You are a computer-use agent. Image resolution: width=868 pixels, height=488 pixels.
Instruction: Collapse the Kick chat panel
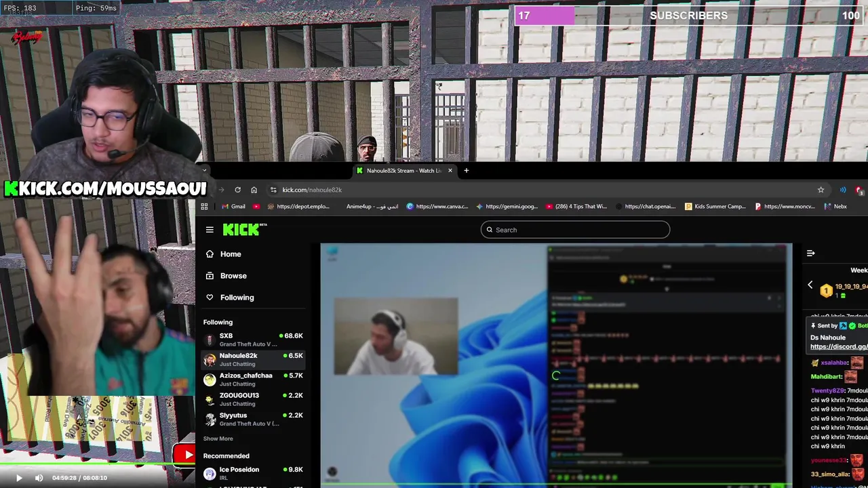(810, 253)
